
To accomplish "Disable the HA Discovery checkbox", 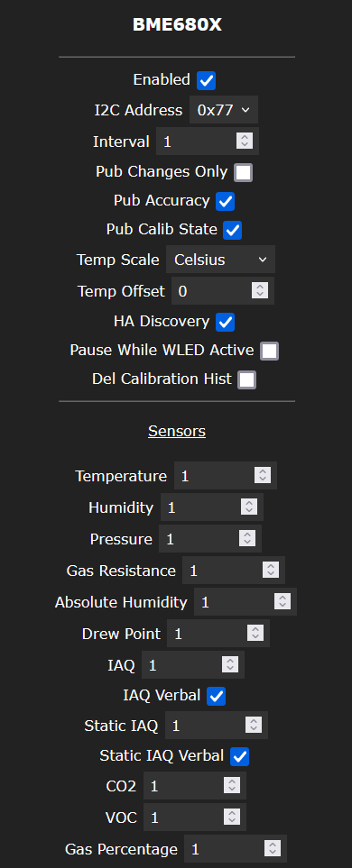I will [225, 322].
